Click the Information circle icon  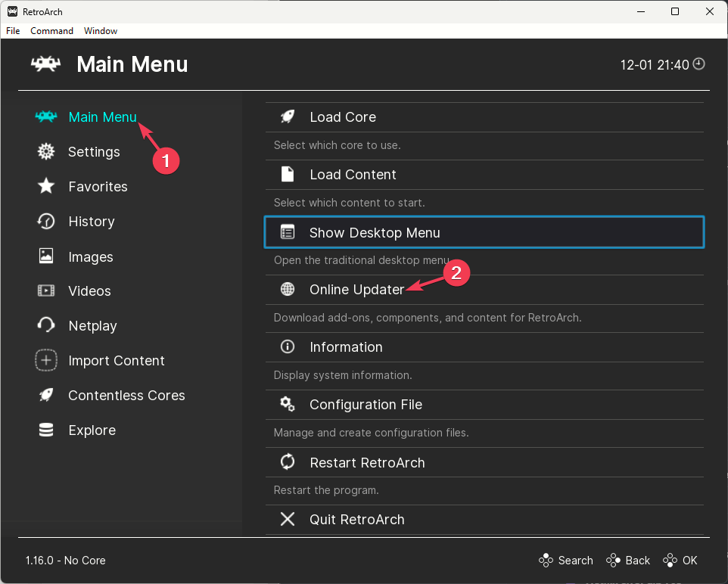(x=288, y=347)
